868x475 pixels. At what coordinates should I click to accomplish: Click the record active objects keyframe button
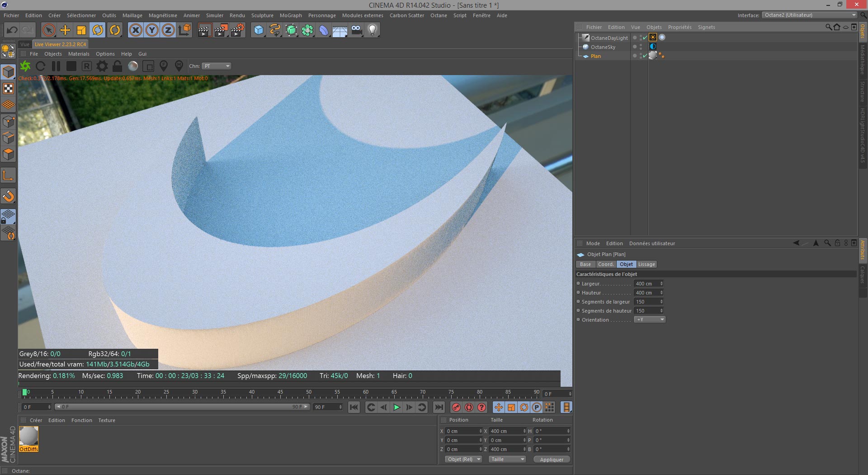(456, 407)
